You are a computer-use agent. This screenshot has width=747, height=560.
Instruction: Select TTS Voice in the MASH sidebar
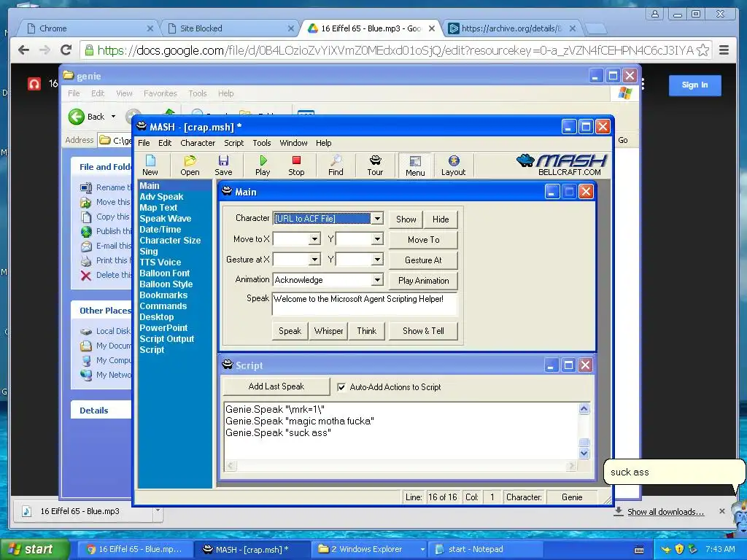160,262
